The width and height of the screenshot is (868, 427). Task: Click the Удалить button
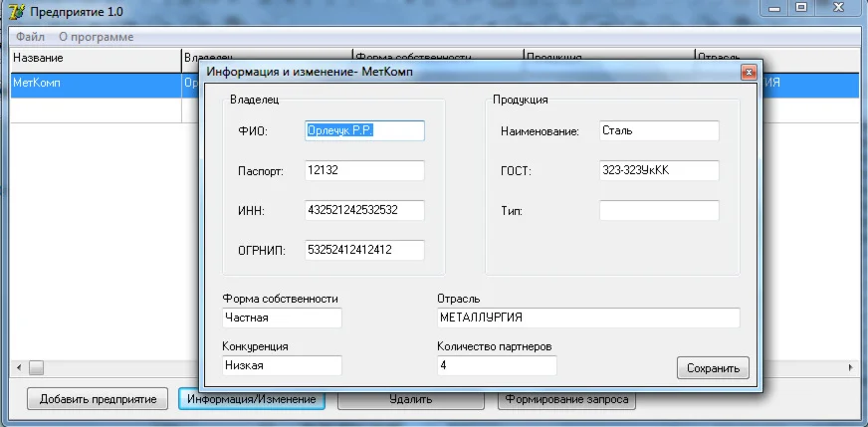[411, 399]
